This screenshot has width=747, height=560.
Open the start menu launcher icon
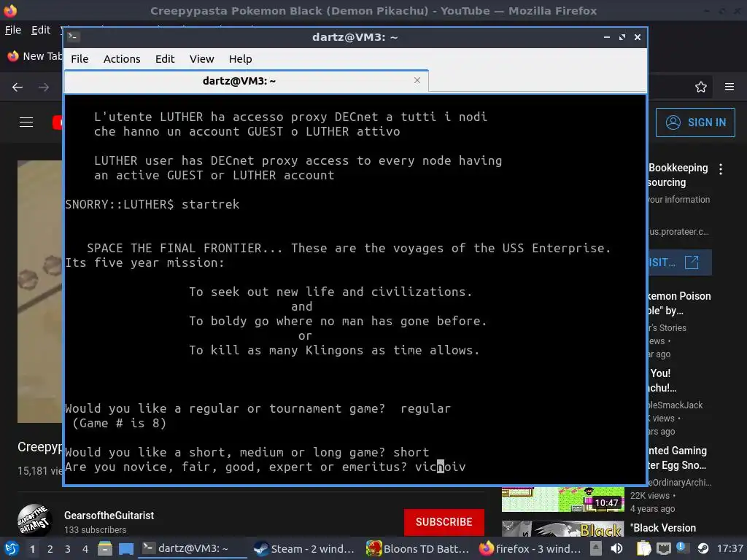[12, 548]
